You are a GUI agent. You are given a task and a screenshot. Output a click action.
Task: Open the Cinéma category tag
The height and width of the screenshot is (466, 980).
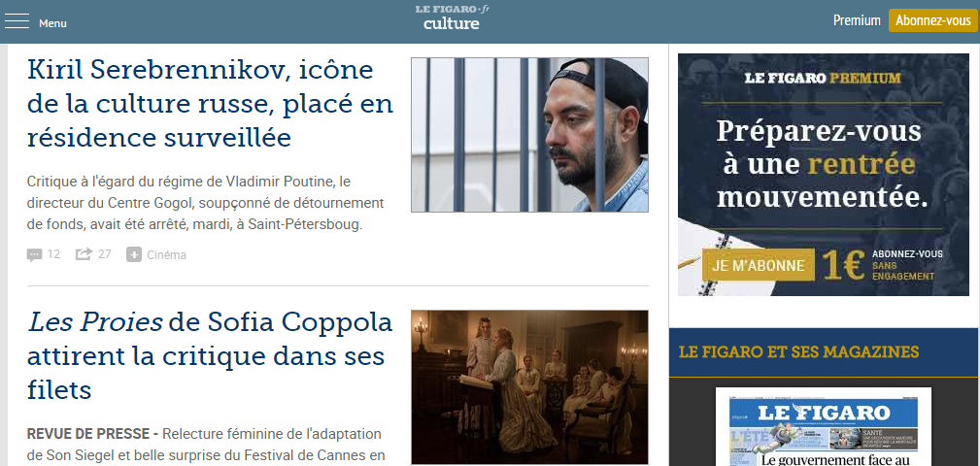[166, 255]
